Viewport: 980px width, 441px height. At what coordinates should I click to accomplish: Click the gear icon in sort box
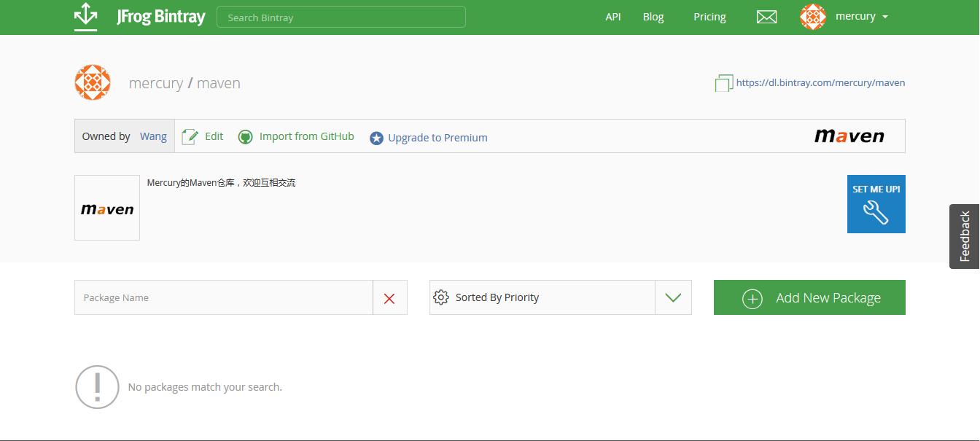(440, 297)
